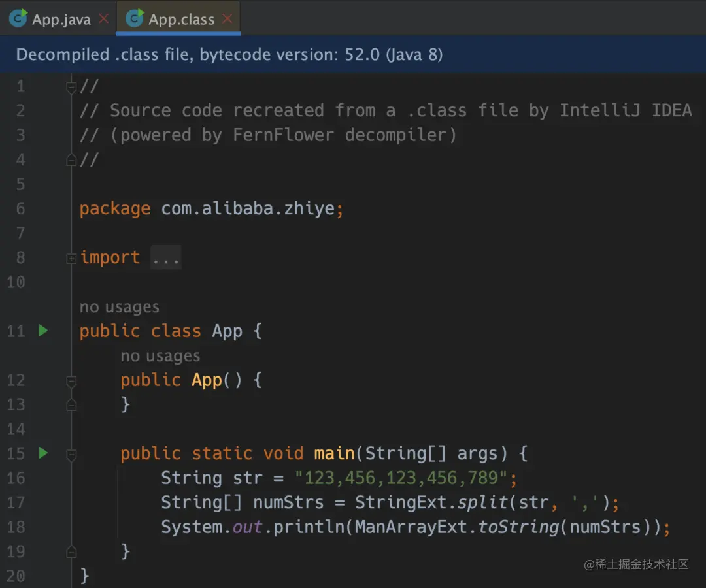The width and height of the screenshot is (706, 588).
Task: Click 'println' on line 18
Action: (309, 527)
